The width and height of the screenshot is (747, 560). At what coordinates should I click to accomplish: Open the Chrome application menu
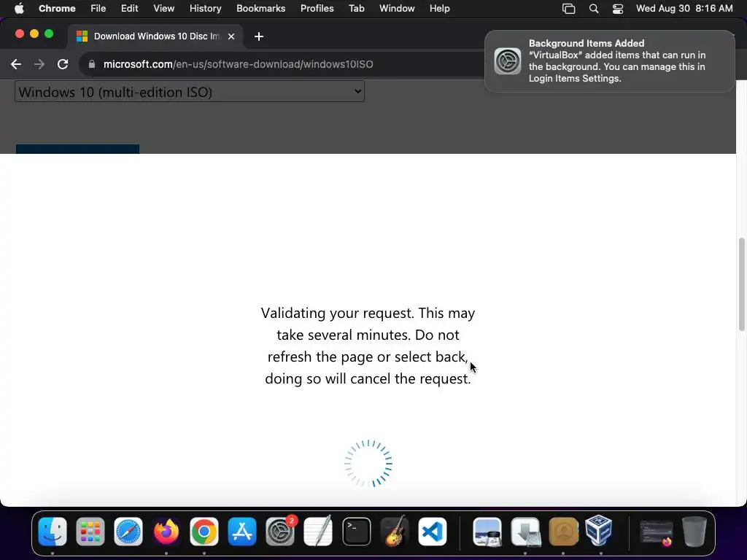(57, 9)
